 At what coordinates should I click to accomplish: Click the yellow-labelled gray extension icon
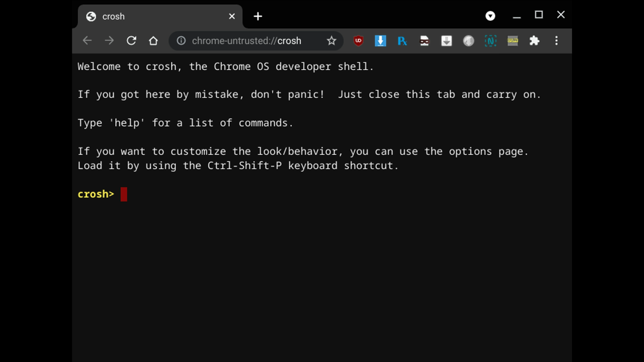point(513,41)
